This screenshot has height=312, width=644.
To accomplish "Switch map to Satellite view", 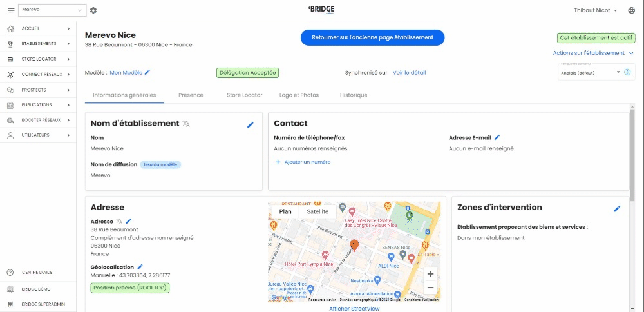I will coord(317,211).
